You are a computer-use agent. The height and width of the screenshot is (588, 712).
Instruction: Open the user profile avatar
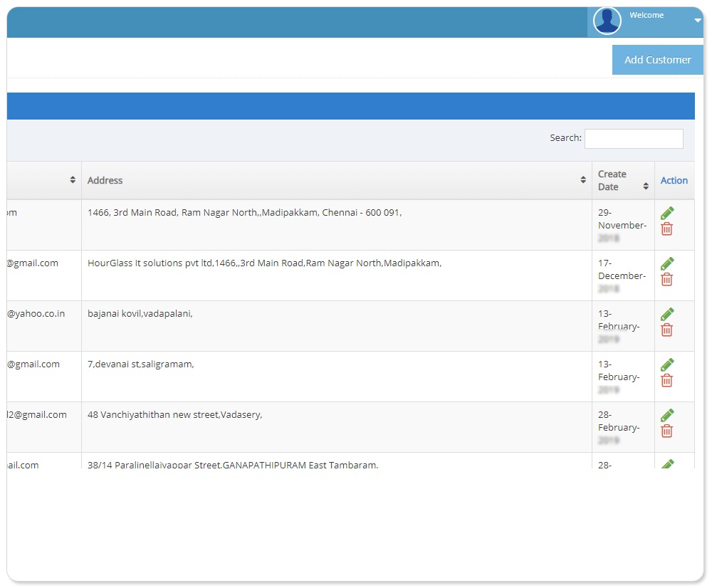pyautogui.click(x=607, y=21)
